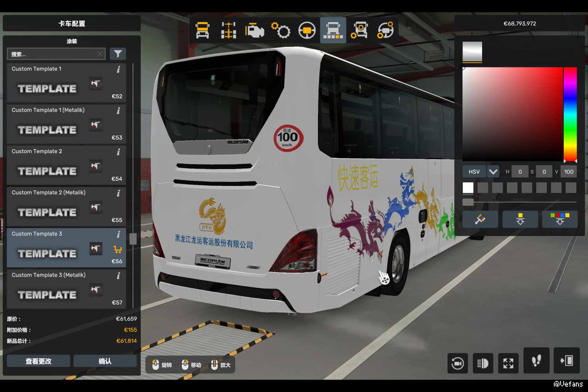Toggle the truck headlights

click(x=483, y=363)
